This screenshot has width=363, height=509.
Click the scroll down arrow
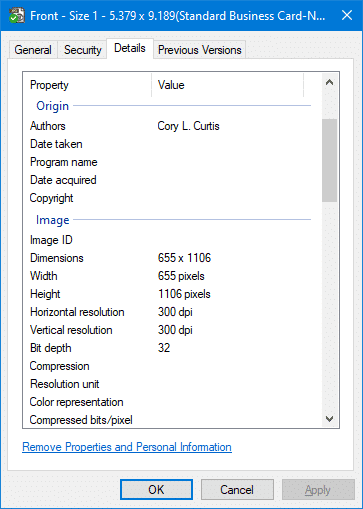(329, 419)
